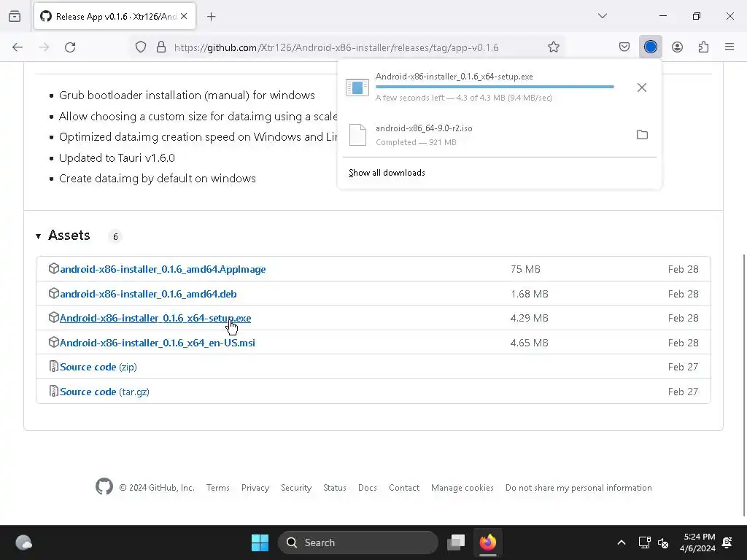Image resolution: width=747 pixels, height=560 pixels.
Task: Collapse the Assets section triangle
Action: [x=38, y=236]
